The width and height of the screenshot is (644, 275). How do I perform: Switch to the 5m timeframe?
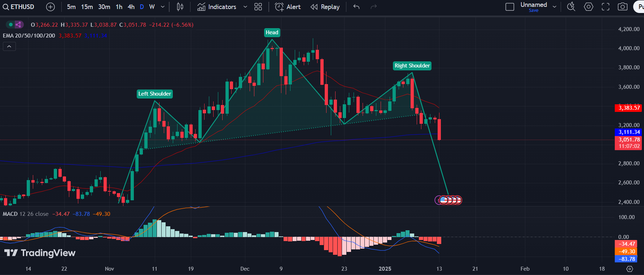[x=71, y=7]
